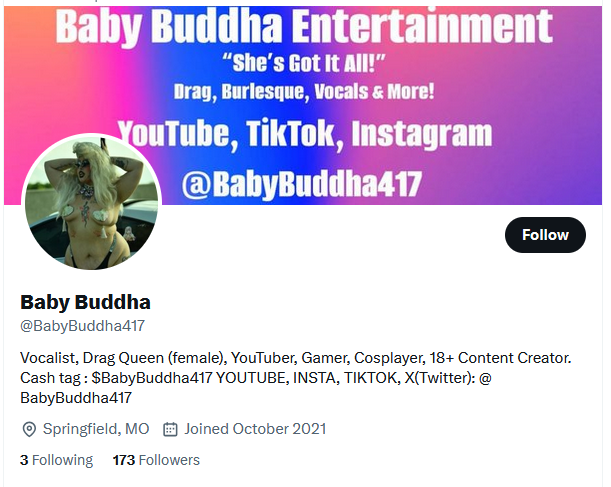The width and height of the screenshot is (611, 487).
Task: Click the number 3 in following count
Action: pos(24,460)
